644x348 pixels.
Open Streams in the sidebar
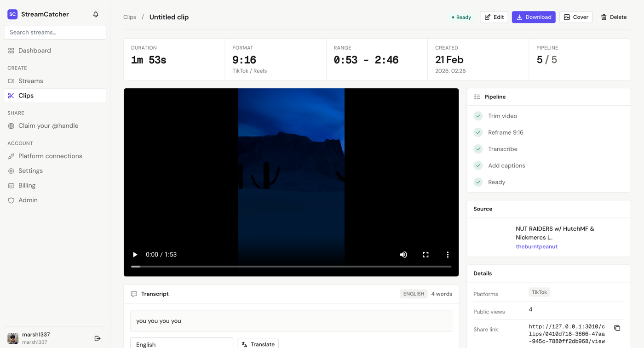coord(55,81)
